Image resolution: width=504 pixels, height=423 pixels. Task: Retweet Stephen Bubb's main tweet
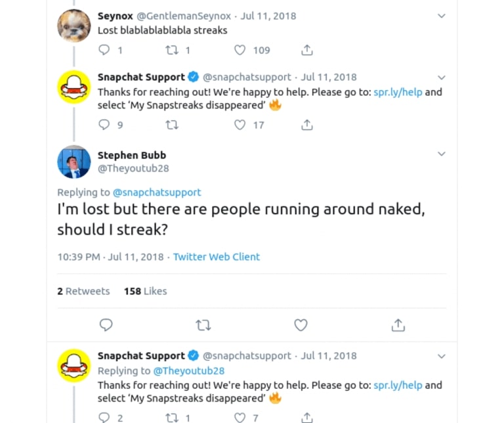coord(203,324)
